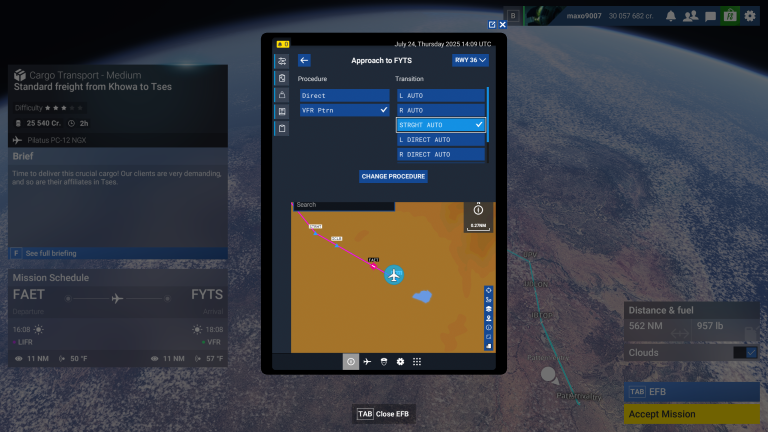Click the TAB EFB button
Image resolution: width=768 pixels, height=432 pixels.
[692, 392]
